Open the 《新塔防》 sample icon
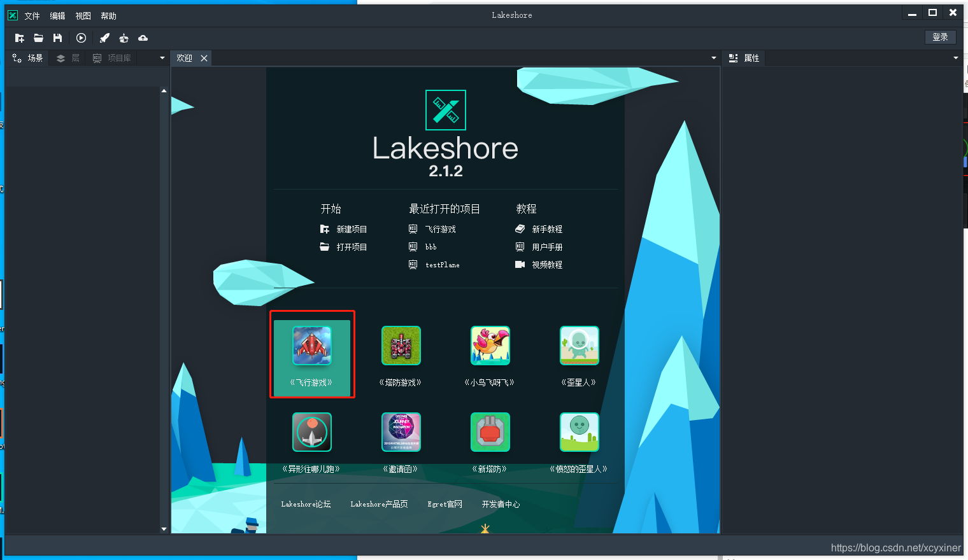The width and height of the screenshot is (968, 560). pyautogui.click(x=490, y=432)
